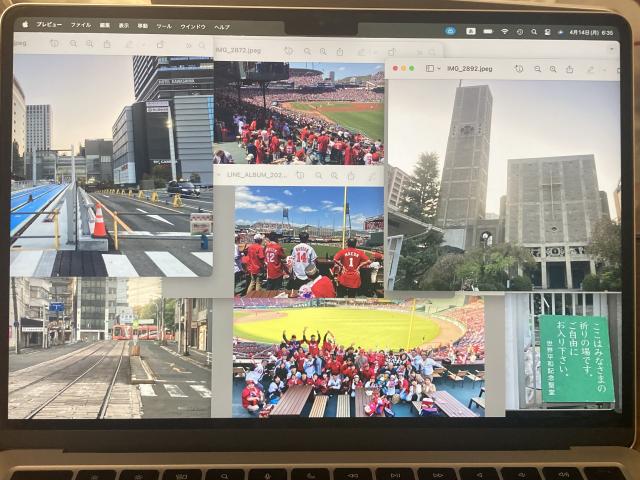
Task: Share the image from the IMG_2892.jpeg window
Action: click(x=570, y=69)
